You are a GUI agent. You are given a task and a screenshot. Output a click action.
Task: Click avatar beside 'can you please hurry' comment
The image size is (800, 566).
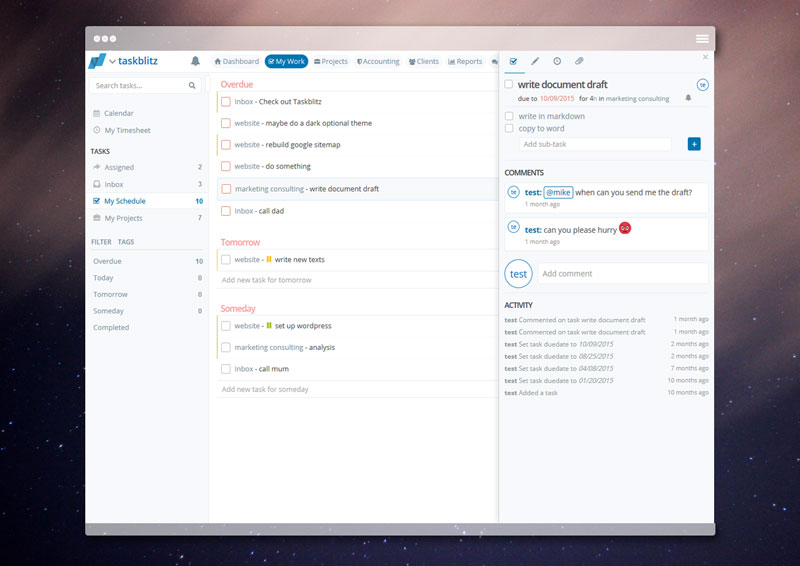[513, 227]
